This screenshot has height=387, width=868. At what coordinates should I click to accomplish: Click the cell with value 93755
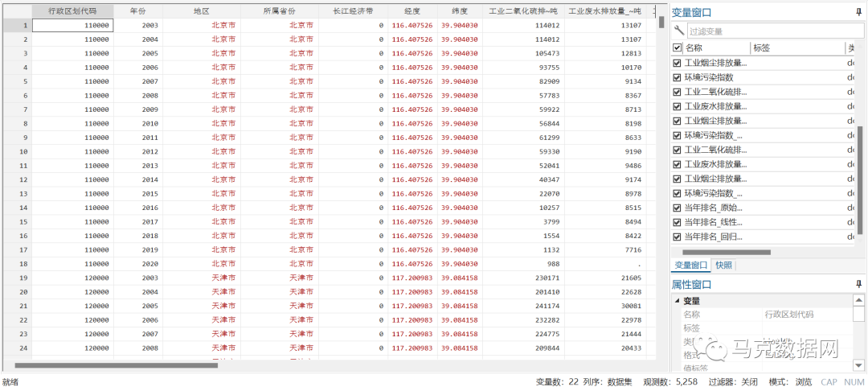click(523, 68)
